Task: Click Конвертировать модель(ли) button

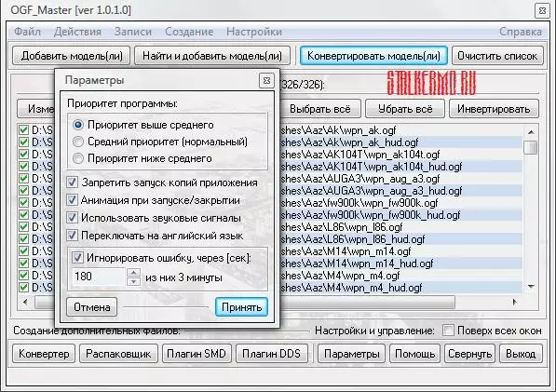Action: pyautogui.click(x=373, y=56)
